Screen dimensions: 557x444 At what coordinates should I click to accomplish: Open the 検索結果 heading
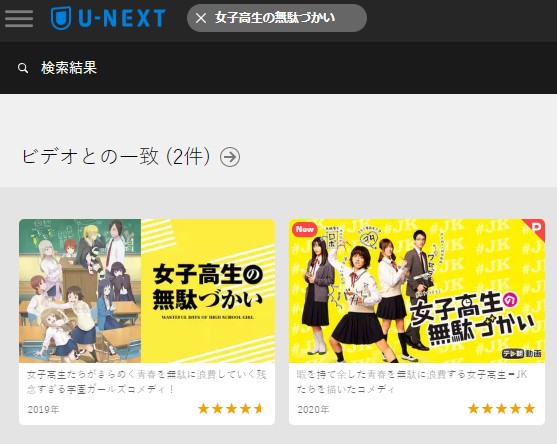click(69, 68)
